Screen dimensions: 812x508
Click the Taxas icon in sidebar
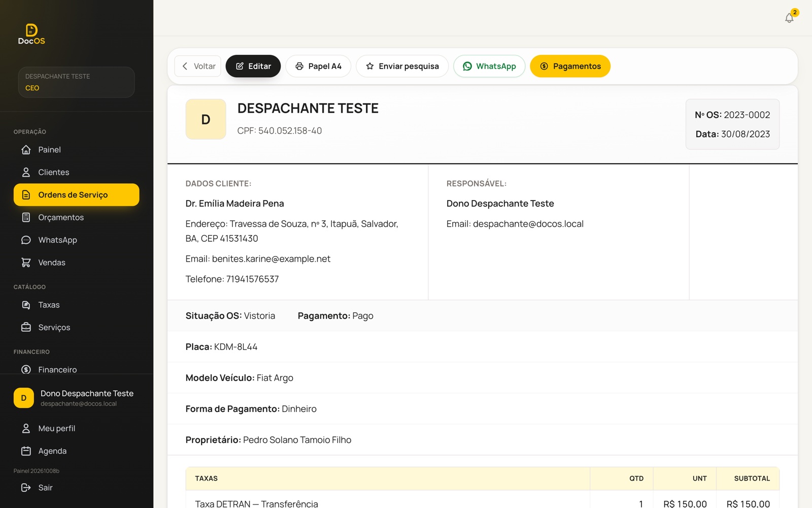(26, 305)
